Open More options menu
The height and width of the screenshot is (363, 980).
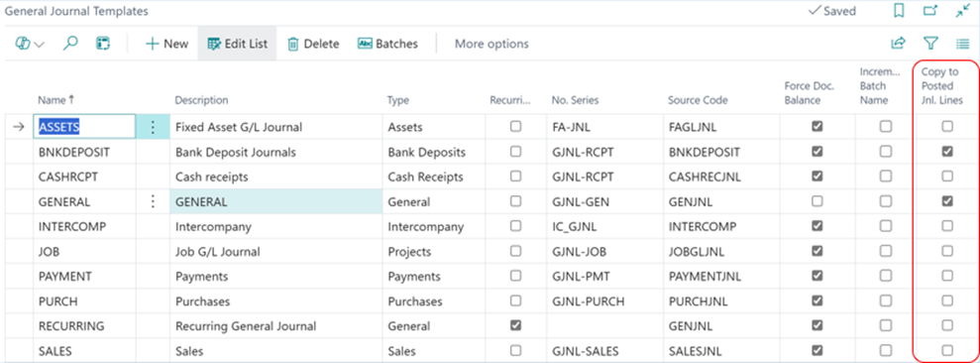(491, 44)
